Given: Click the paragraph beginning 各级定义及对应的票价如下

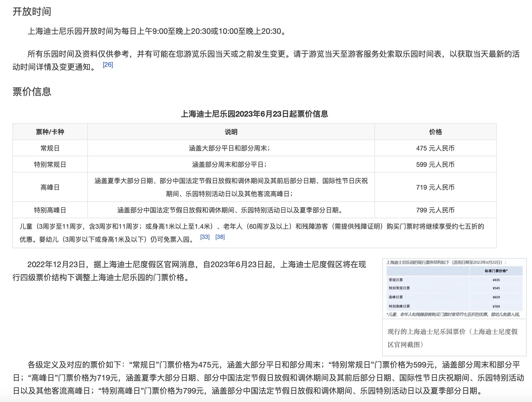Looking at the screenshot, I should tap(269, 378).
